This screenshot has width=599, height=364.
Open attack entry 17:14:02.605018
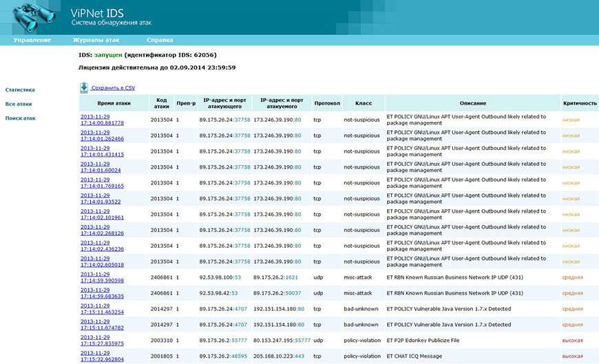coord(102,261)
